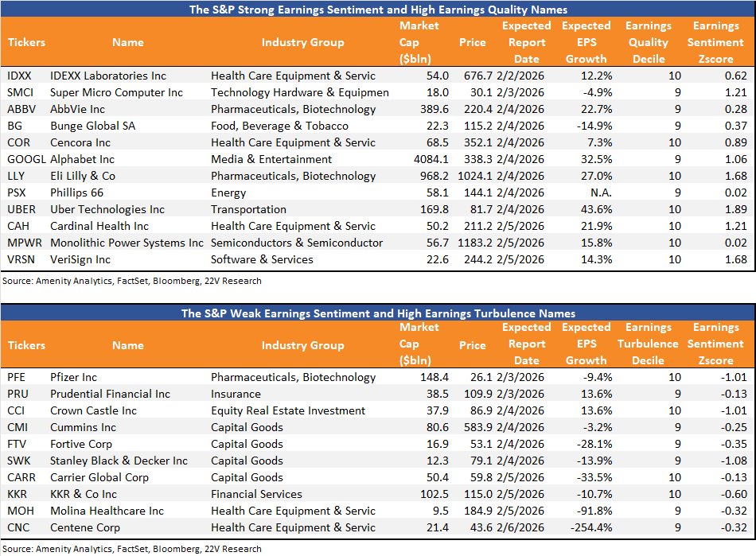Image resolution: width=756 pixels, height=556 pixels.
Task: Click the Stanley Black & Decker Inc name
Action: (119, 461)
